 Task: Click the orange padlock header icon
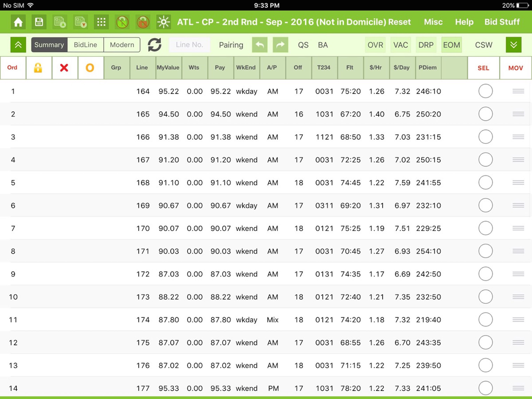38,68
